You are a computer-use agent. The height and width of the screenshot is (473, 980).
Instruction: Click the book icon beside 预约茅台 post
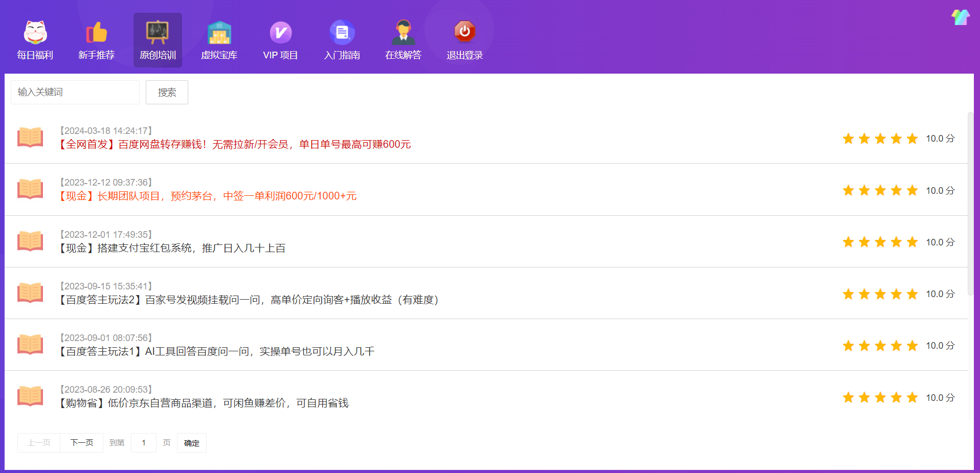(x=30, y=189)
